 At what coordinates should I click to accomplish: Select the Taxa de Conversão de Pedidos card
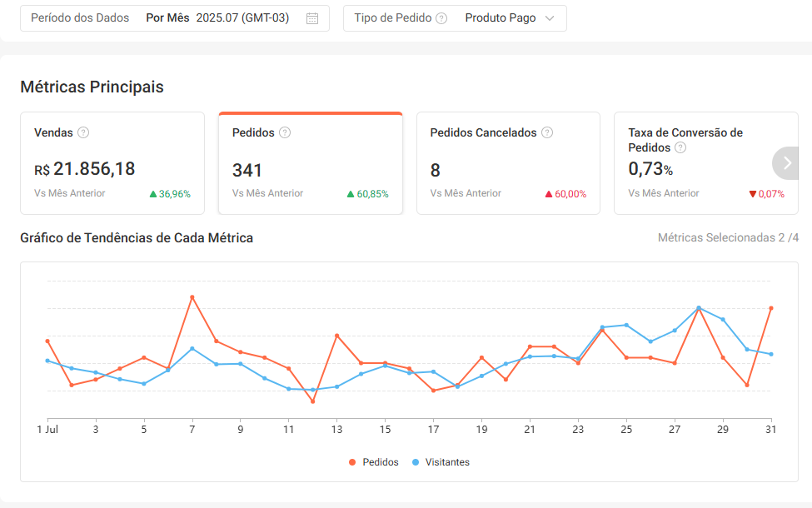coord(694,163)
